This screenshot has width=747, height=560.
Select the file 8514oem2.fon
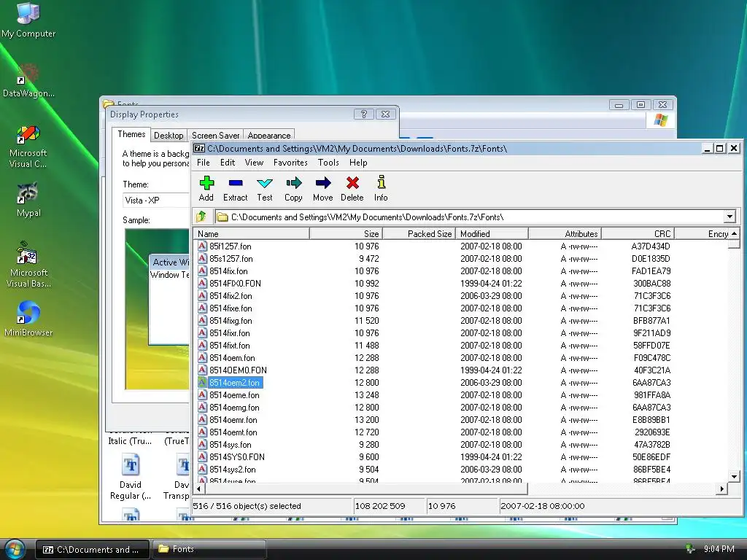pos(235,382)
